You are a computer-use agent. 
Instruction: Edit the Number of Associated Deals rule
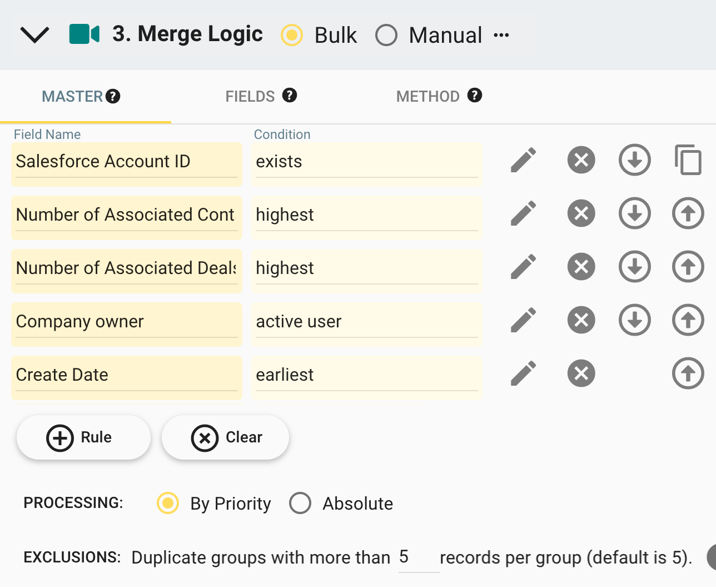[x=523, y=267]
